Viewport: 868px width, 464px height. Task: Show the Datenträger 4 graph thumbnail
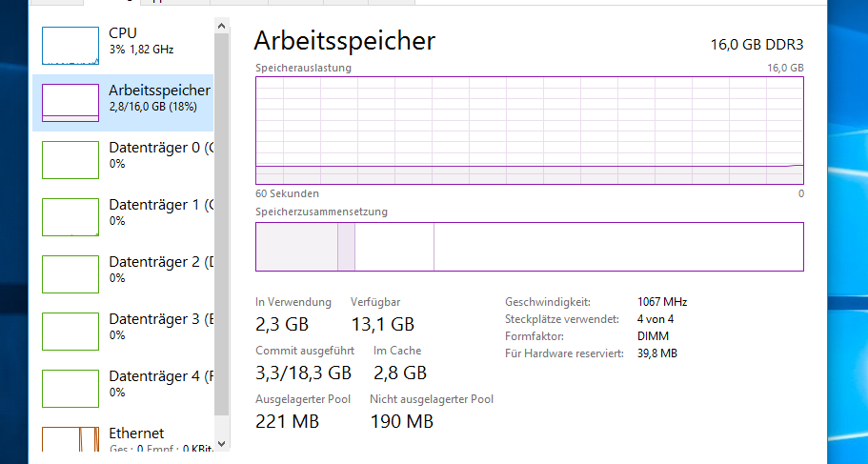(71, 388)
